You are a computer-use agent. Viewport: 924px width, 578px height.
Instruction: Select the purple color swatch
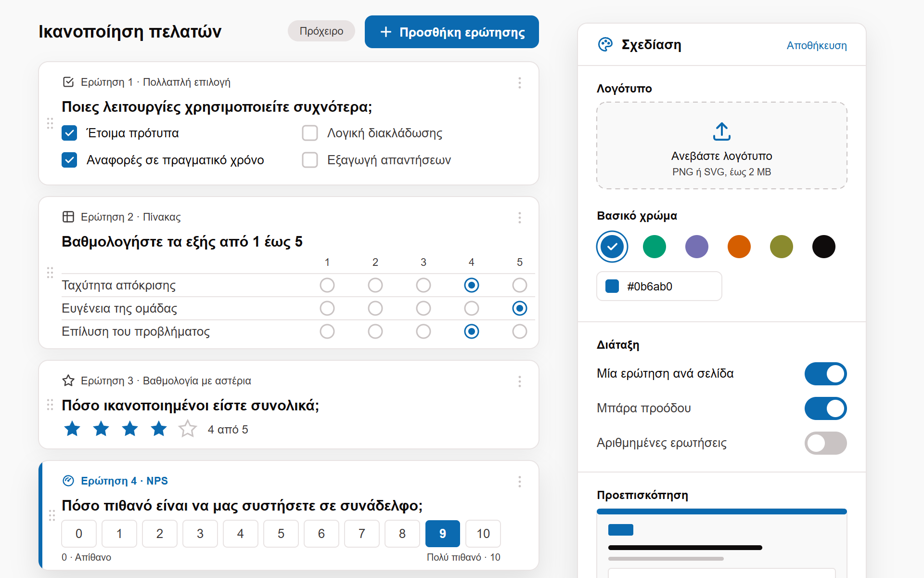pyautogui.click(x=697, y=247)
